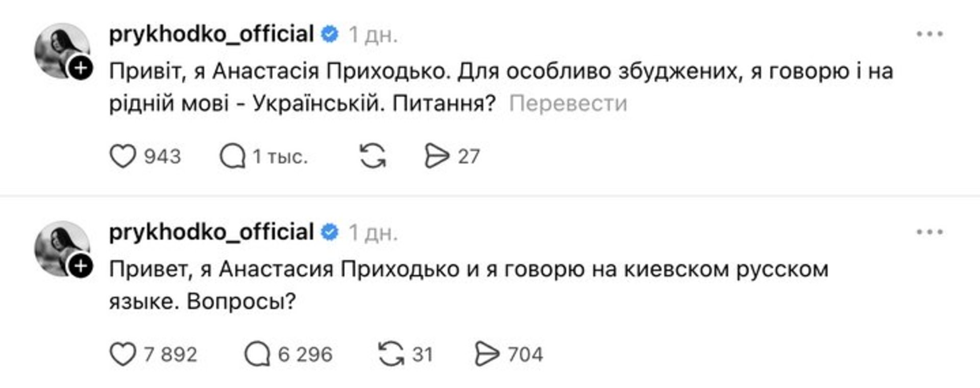Repost the Ukrainian-language top post
The image size is (980, 388).
pyautogui.click(x=373, y=156)
